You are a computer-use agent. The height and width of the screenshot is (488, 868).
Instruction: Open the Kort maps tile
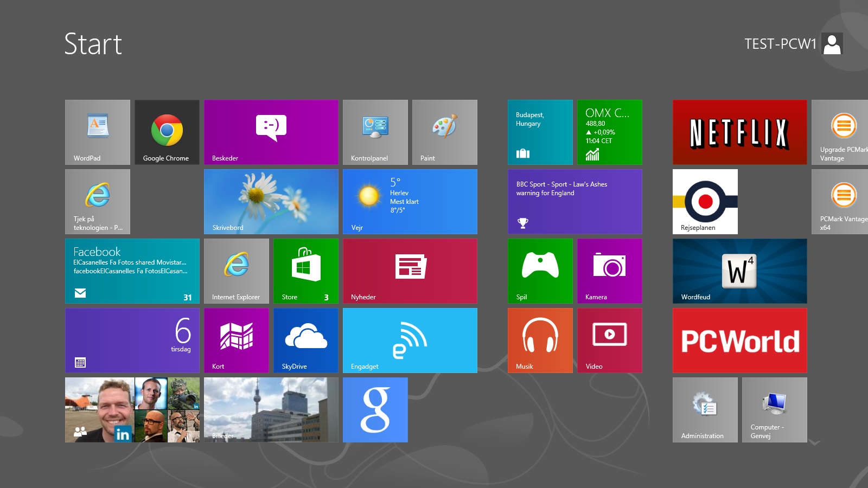tap(236, 340)
